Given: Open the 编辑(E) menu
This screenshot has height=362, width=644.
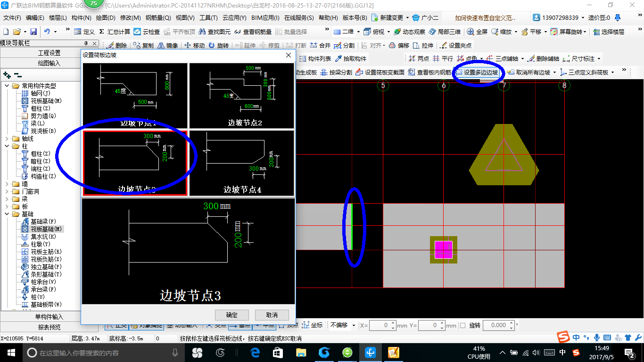Looking at the screenshot, I should tap(35, 18).
